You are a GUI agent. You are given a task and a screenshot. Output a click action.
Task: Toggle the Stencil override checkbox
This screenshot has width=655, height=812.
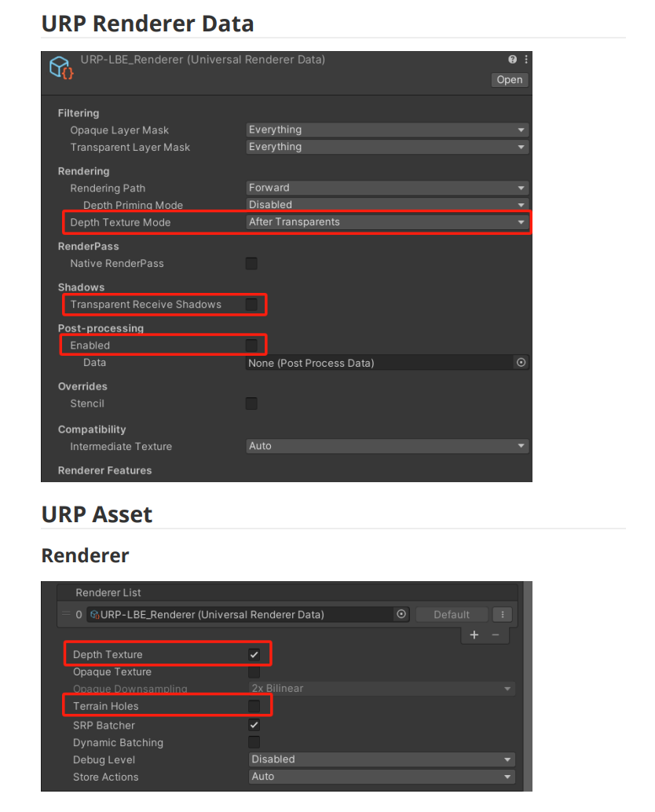point(251,404)
